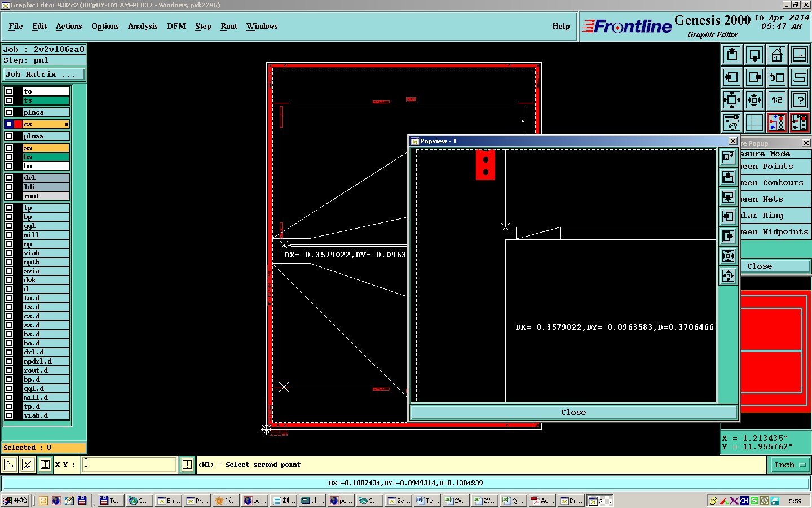The image size is (812, 508).
Task: Click the pan right icon in main toolbar
Action: 754,77
